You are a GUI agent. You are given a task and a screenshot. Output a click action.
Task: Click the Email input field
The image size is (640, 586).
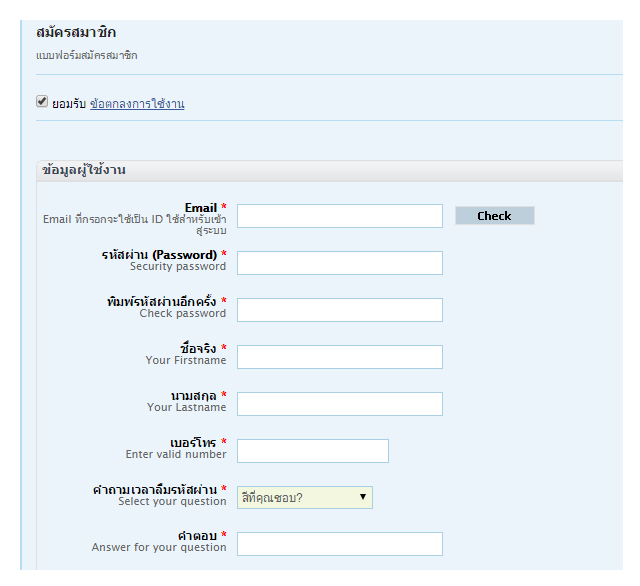(340, 216)
